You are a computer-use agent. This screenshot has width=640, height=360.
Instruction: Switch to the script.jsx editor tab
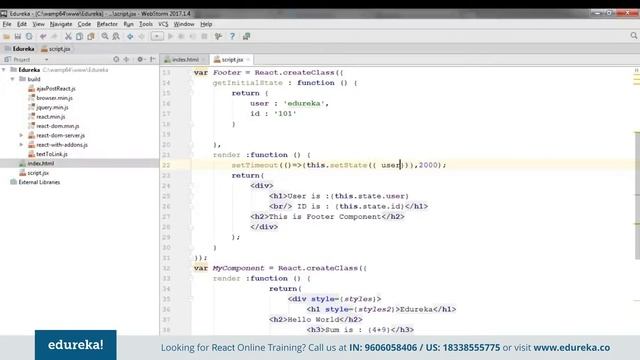[232, 60]
